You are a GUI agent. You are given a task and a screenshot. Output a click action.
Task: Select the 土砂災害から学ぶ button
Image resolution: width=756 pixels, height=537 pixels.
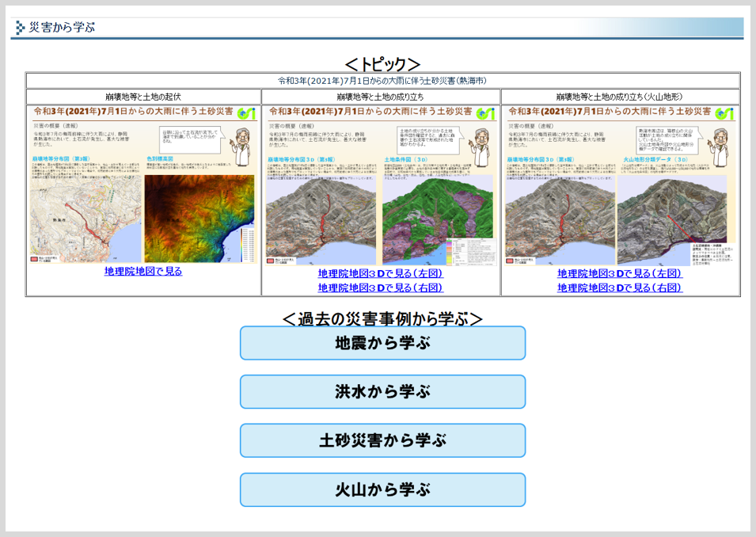coord(383,440)
